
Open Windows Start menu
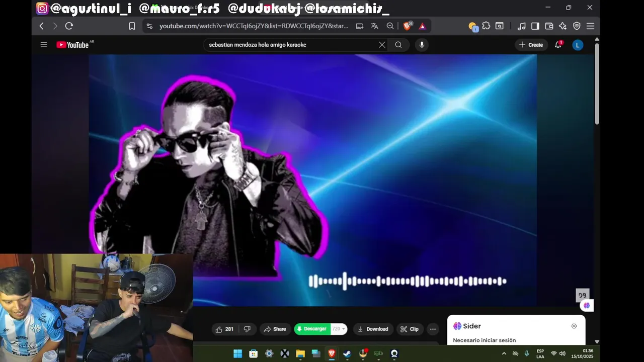point(237,353)
